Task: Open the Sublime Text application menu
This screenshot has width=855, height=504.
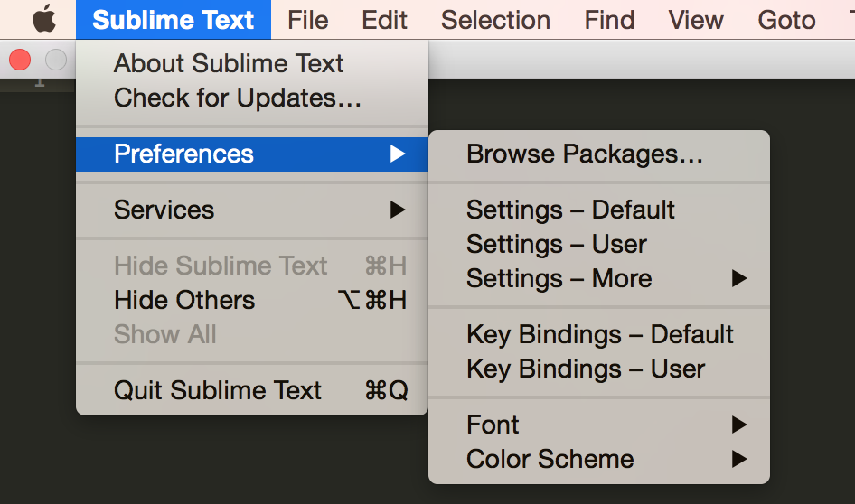Action: pos(174,20)
